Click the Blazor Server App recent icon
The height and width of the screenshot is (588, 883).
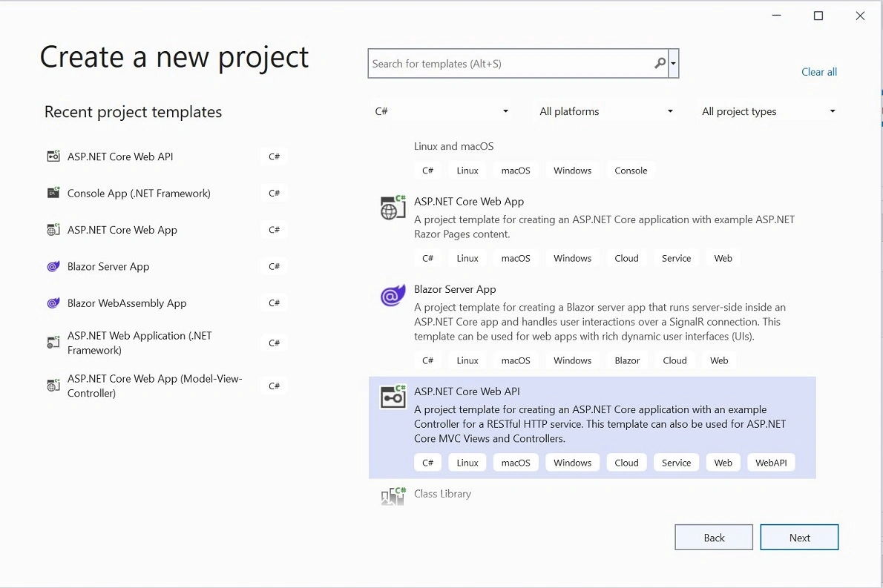click(53, 266)
